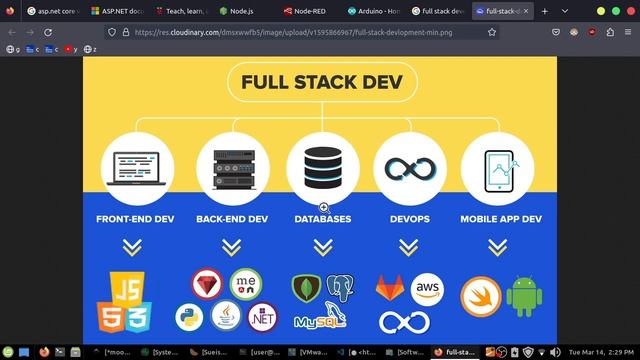
Task: Expand the list all tabs dropdown
Action: pyautogui.click(x=565, y=11)
